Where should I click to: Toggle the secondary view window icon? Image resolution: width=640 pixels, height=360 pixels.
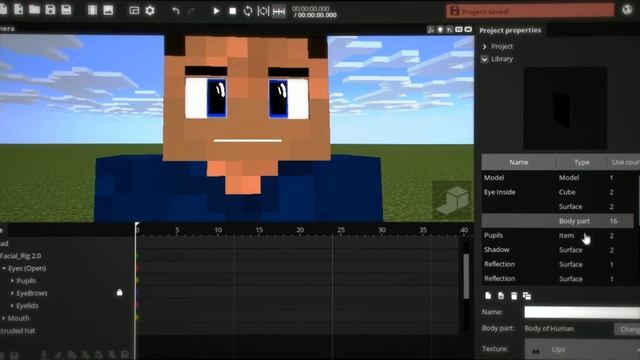(134, 11)
